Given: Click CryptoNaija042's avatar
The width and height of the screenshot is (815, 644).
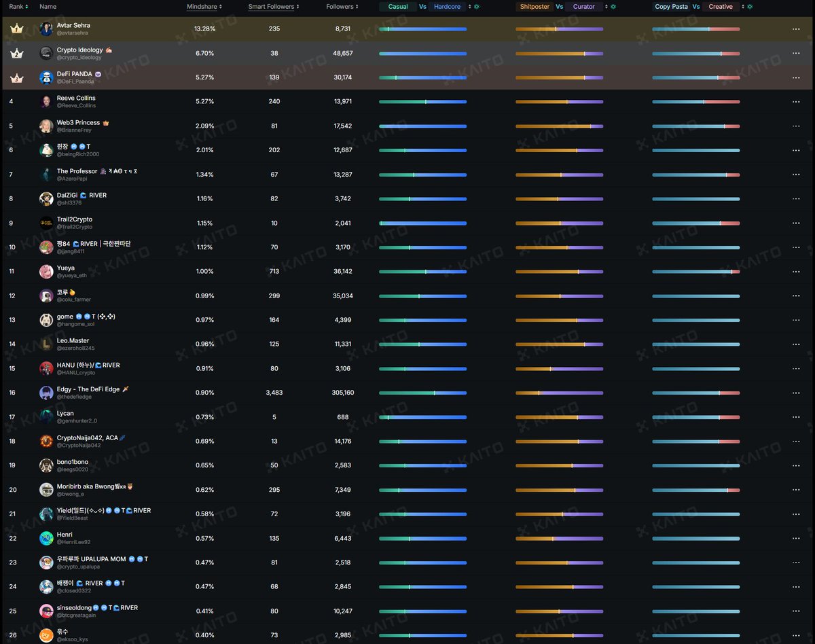Looking at the screenshot, I should coord(46,441).
